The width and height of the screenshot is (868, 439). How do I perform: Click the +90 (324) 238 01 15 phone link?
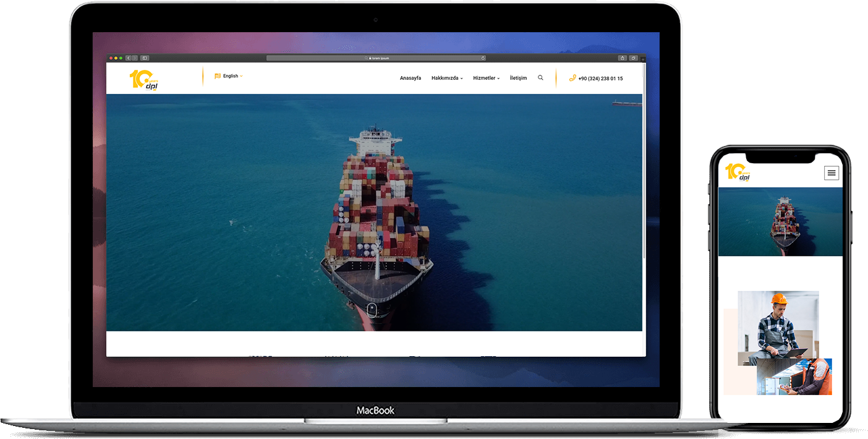pyautogui.click(x=600, y=79)
